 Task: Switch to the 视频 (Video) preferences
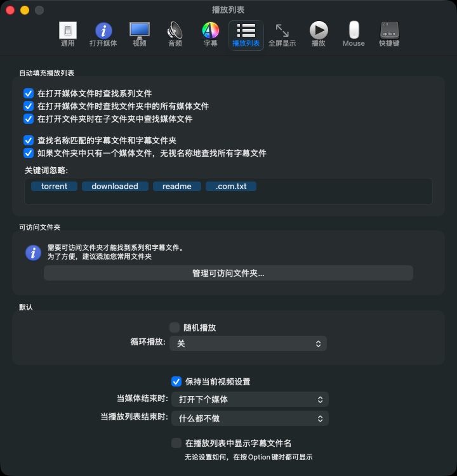click(139, 34)
